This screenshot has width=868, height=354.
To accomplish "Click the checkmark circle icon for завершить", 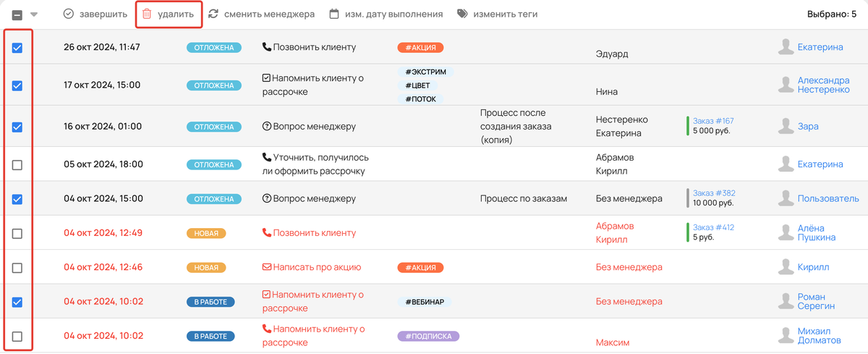I will (x=69, y=14).
